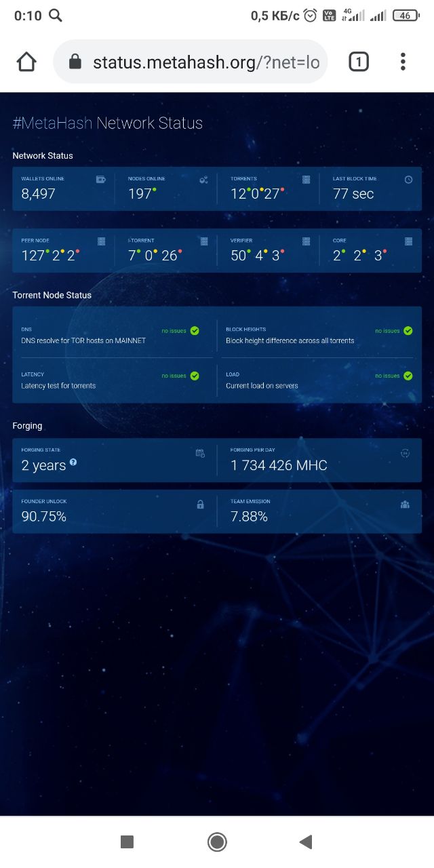This screenshot has width=434, height=868.
Task: Tap the Android recent apps square button
Action: pos(127,842)
